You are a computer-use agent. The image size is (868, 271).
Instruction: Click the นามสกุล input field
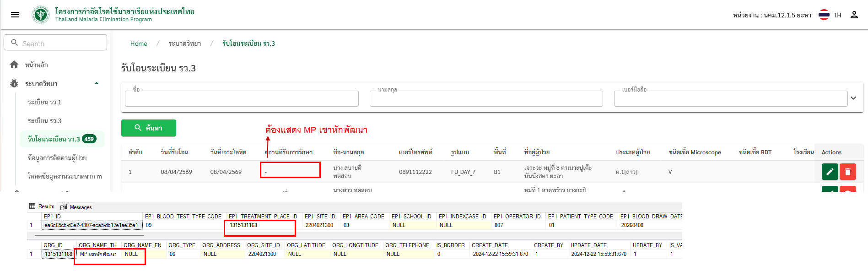point(486,99)
